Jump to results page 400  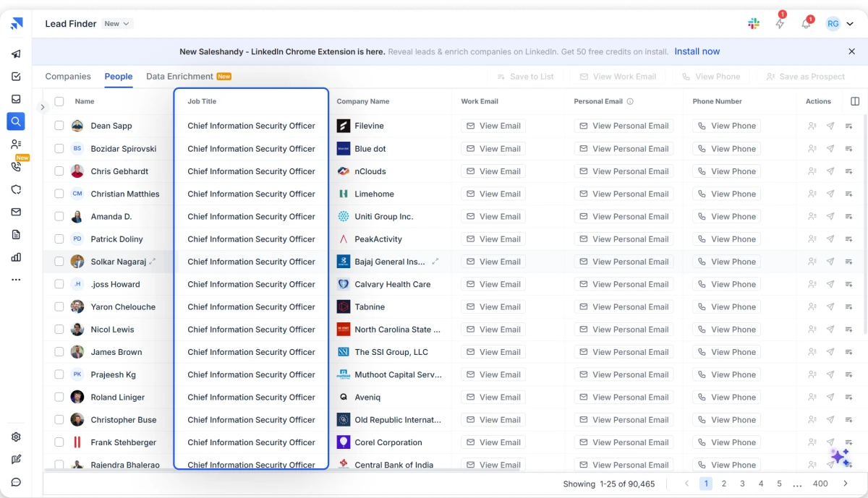point(820,484)
